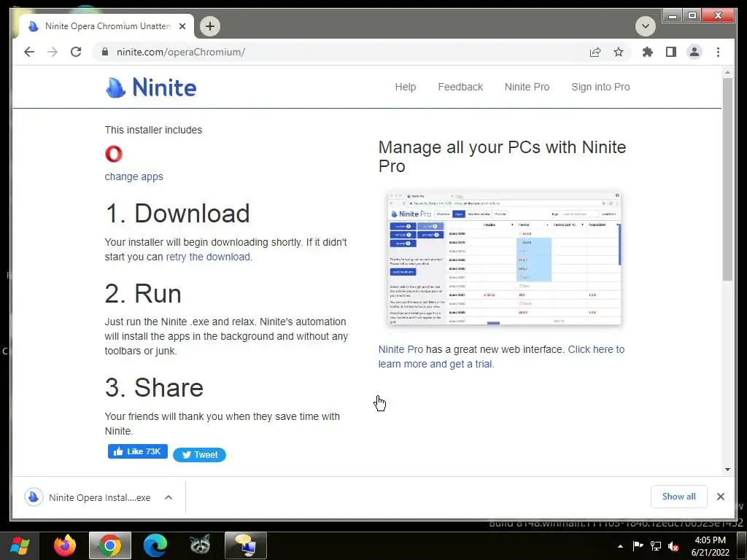Click the muted volume tray icon

click(x=673, y=546)
